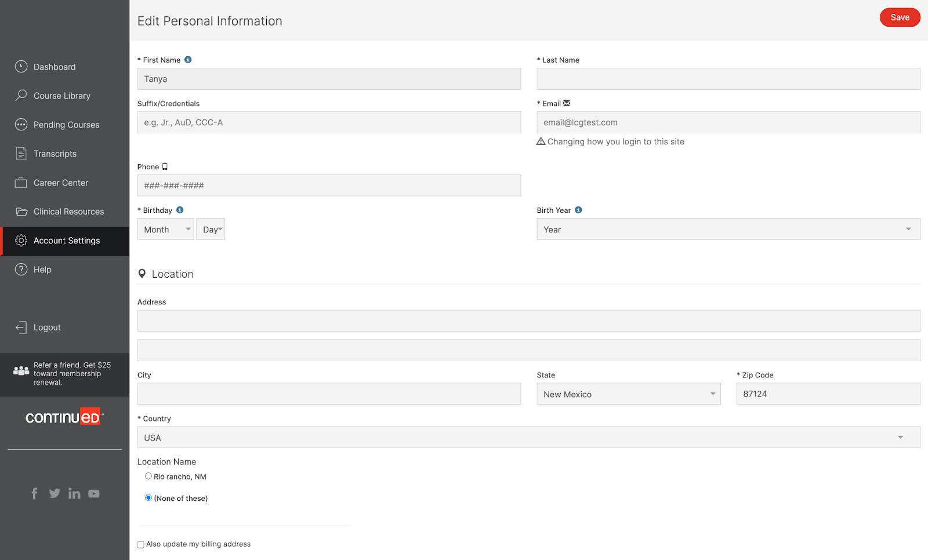Screen dimensions: 928x560
Task: Enable Also update my billing address
Action: coord(140,544)
